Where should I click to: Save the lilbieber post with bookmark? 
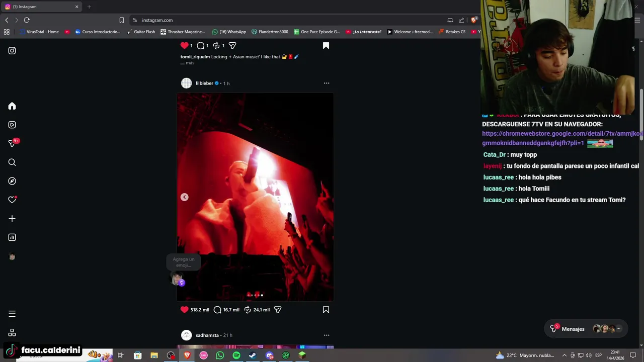click(x=326, y=310)
